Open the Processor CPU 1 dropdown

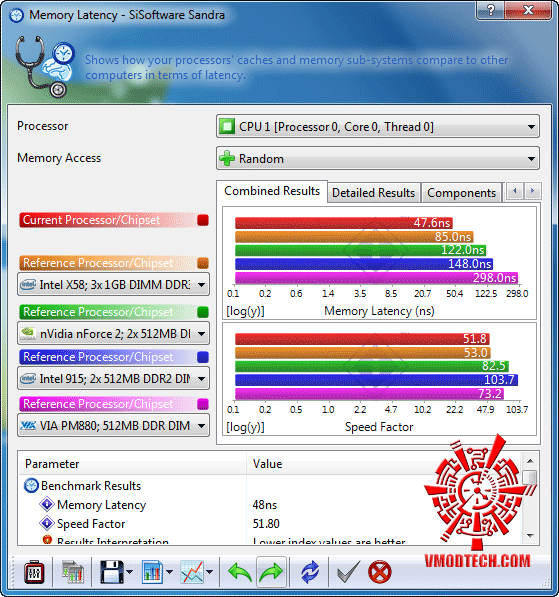[378, 126]
